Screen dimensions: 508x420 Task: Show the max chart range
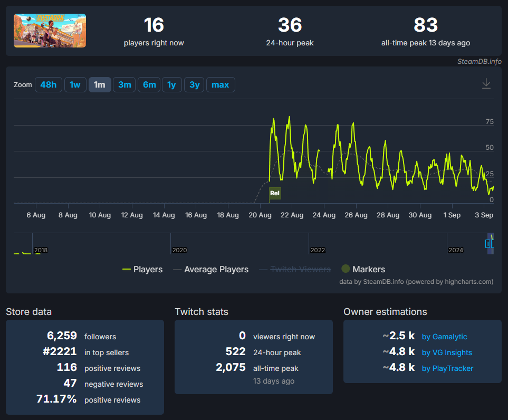pos(221,84)
